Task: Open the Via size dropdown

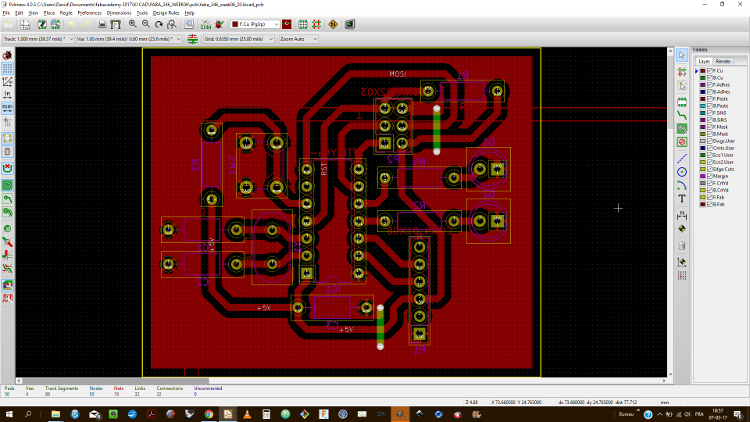Action: click(x=129, y=39)
